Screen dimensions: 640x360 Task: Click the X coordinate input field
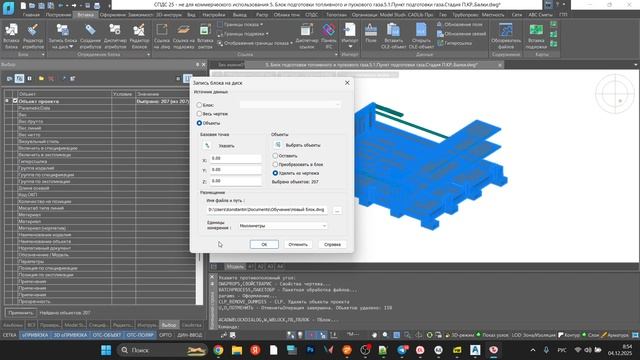(x=236, y=158)
